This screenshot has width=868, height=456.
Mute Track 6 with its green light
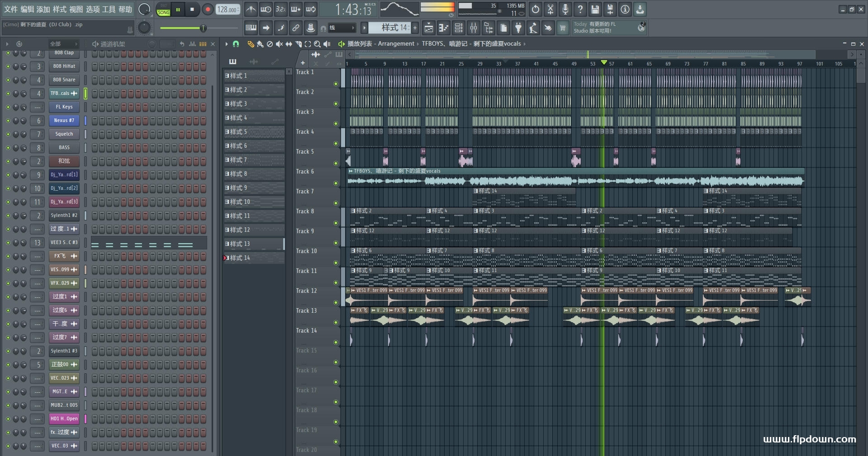click(336, 183)
